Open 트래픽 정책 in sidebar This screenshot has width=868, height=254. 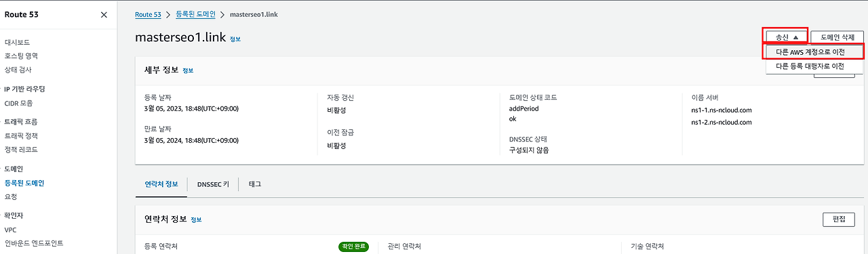[21, 135]
